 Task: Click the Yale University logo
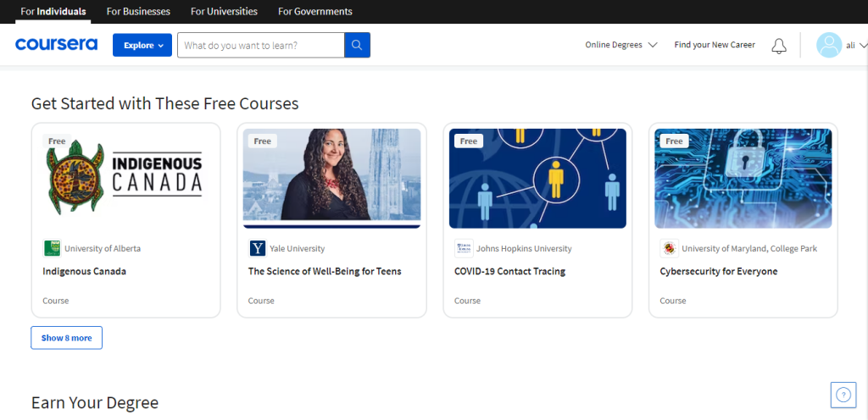258,248
